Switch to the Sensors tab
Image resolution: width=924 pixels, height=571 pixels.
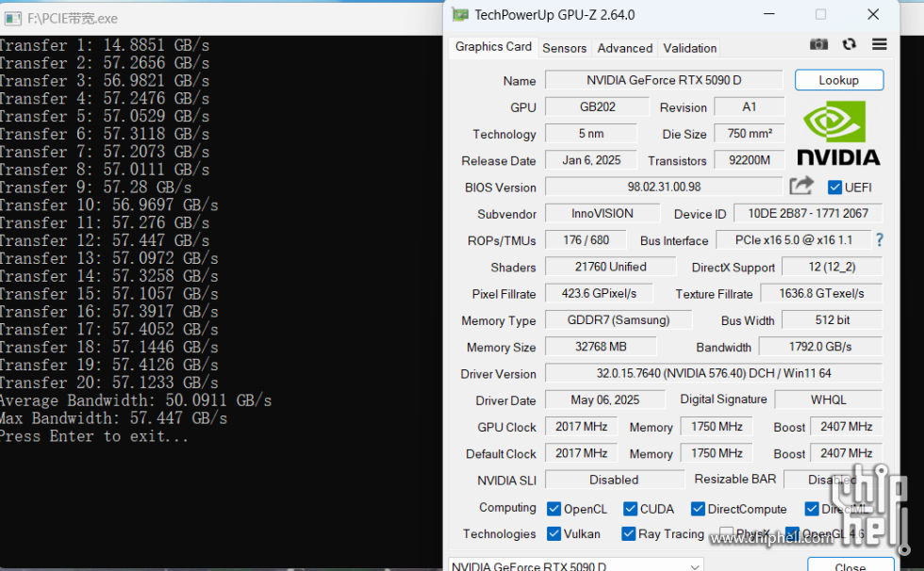(x=564, y=48)
